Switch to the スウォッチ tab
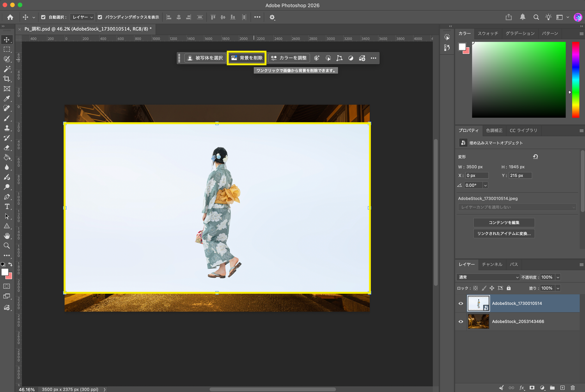 pyautogui.click(x=488, y=34)
